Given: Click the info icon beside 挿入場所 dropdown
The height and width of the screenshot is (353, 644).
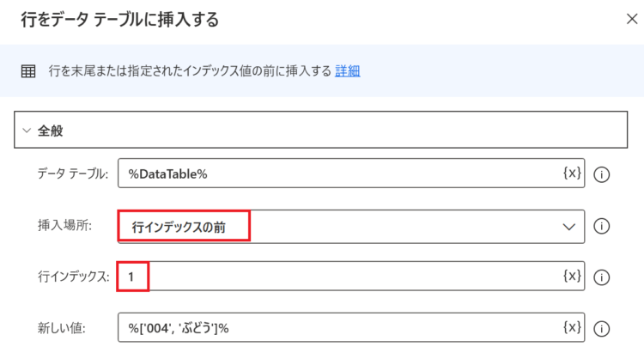Looking at the screenshot, I should 601,226.
